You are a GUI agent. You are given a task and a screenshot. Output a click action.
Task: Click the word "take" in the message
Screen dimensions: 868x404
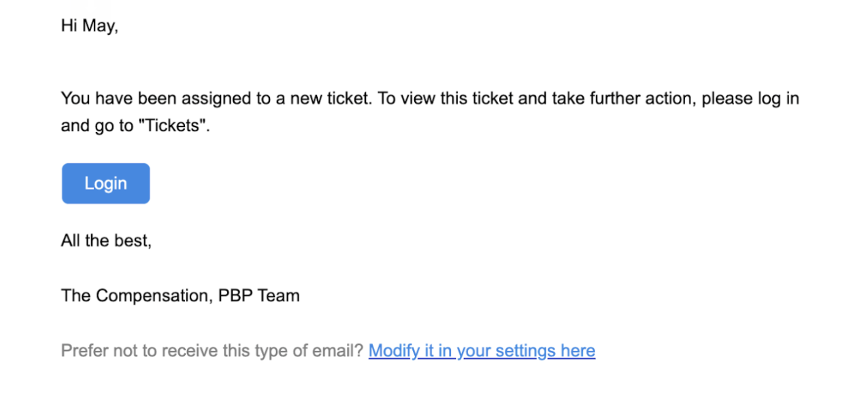click(567, 99)
